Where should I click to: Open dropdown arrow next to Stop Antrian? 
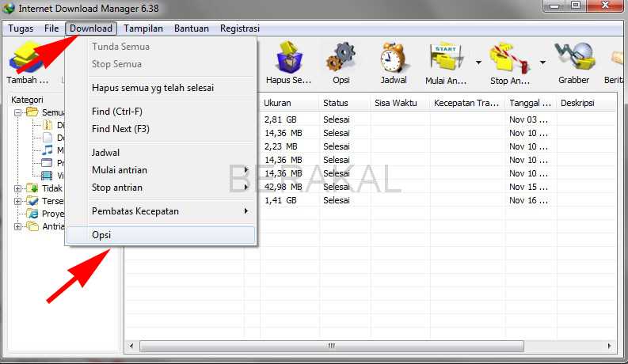click(542, 62)
